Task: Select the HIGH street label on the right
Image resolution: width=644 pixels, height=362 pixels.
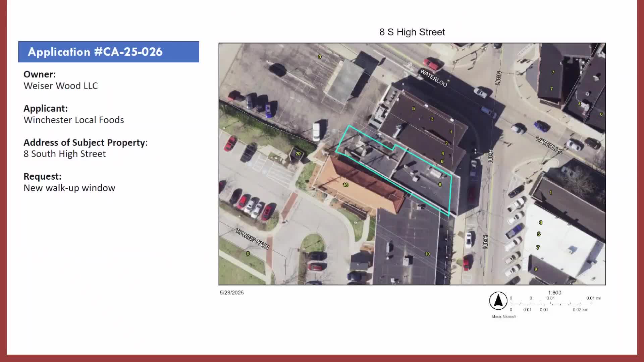Action: pos(490,155)
